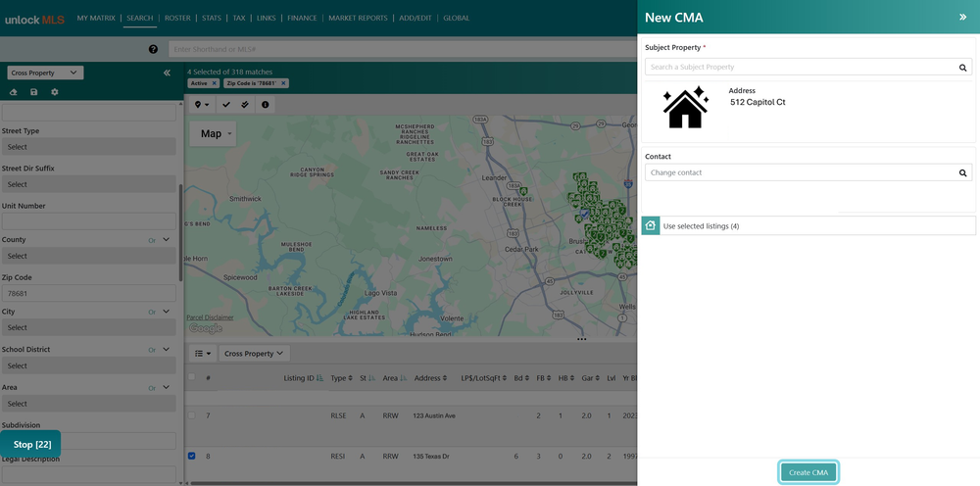Click the eraser clear-search icon
Image resolution: width=980 pixels, height=486 pixels.
(x=14, y=92)
